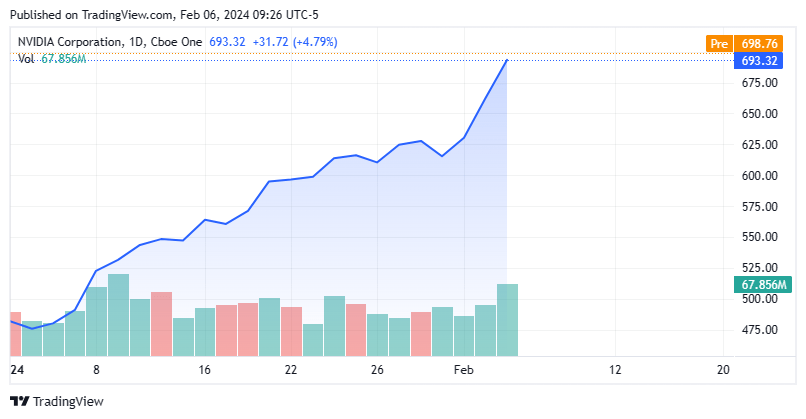Click the peak endpoint of the price line
This screenshot has height=419, width=806.
click(x=507, y=60)
